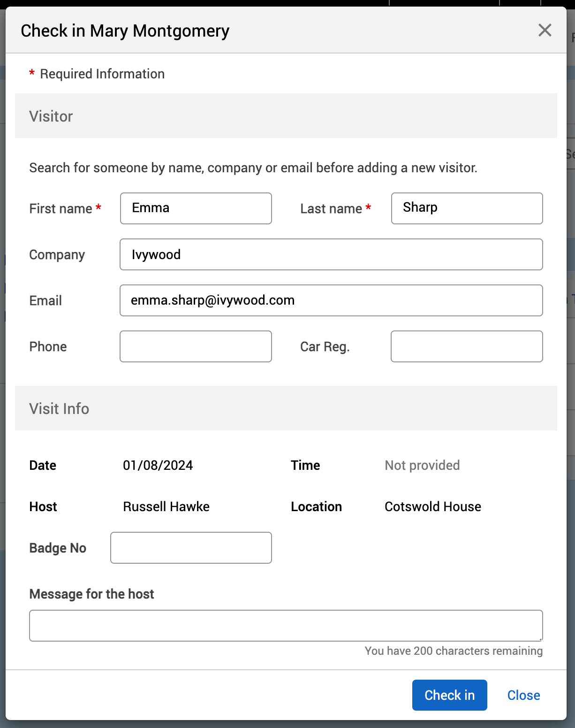Click the Message for the host text area

coord(286,626)
